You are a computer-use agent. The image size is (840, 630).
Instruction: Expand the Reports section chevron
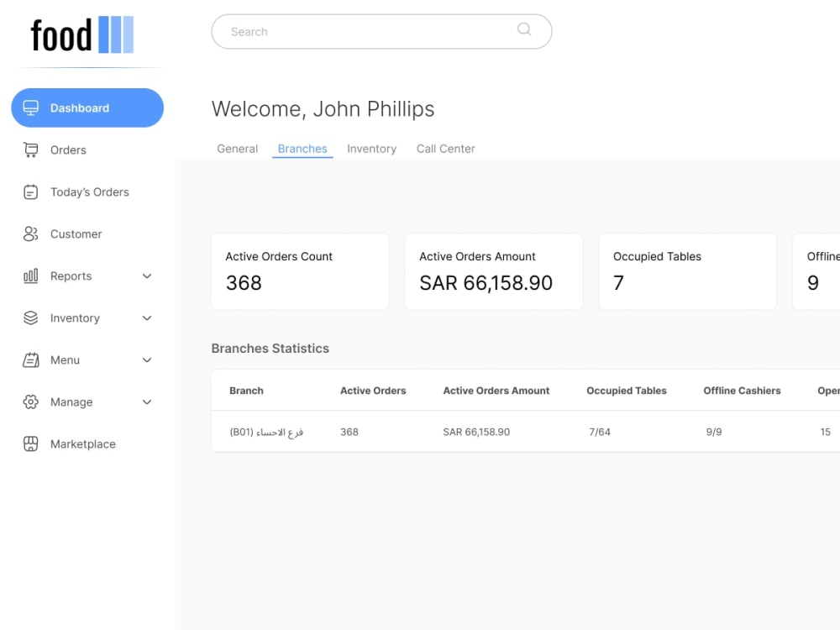(147, 276)
